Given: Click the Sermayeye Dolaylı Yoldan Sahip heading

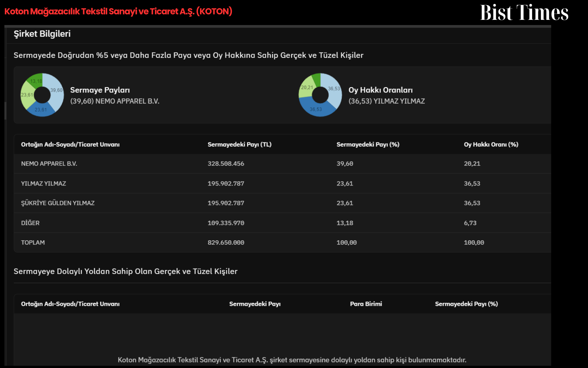Looking at the screenshot, I should pos(125,272).
